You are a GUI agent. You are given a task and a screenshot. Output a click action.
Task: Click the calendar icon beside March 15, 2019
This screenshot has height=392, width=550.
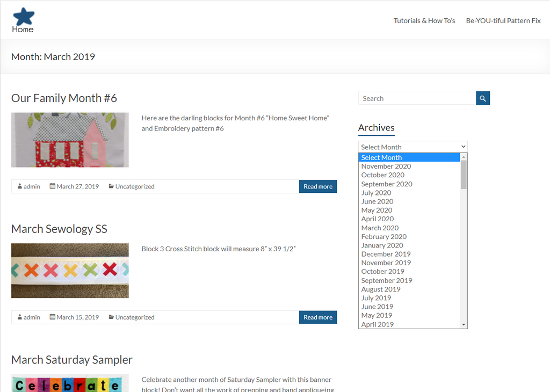(x=53, y=317)
